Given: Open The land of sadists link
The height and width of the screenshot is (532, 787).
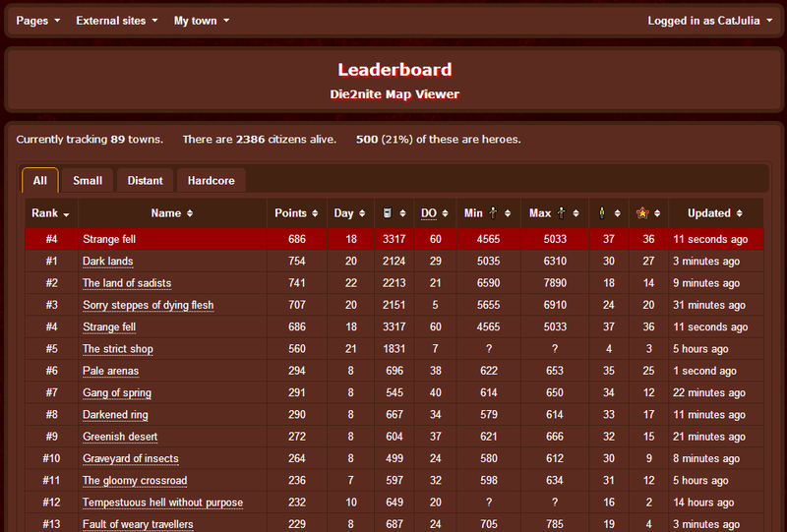Looking at the screenshot, I should (x=127, y=283).
